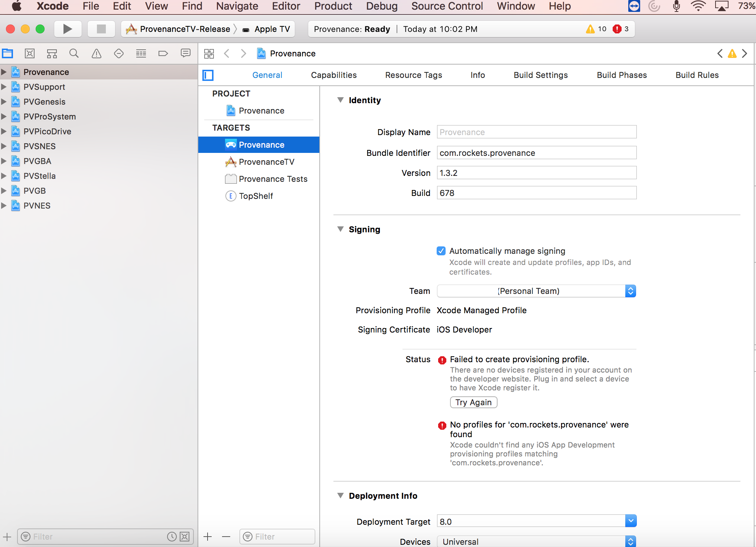Click the Version field
This screenshot has width=756, height=547.
pyautogui.click(x=537, y=173)
